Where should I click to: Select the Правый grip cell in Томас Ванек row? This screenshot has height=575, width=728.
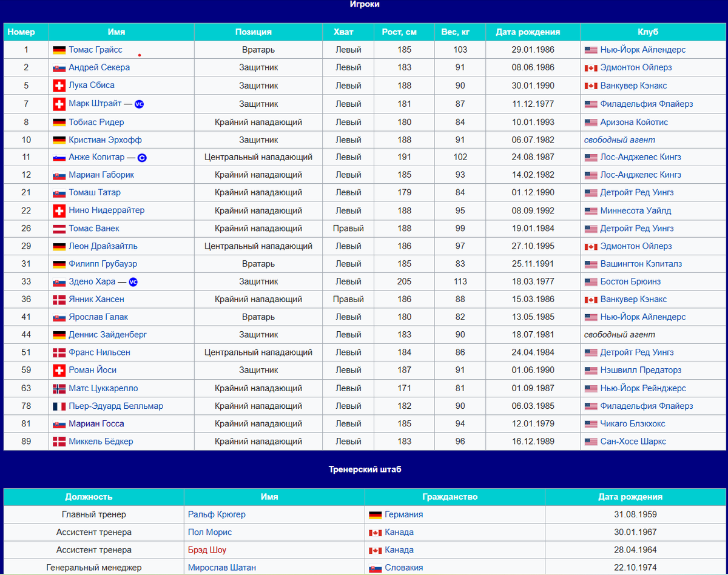tap(348, 229)
